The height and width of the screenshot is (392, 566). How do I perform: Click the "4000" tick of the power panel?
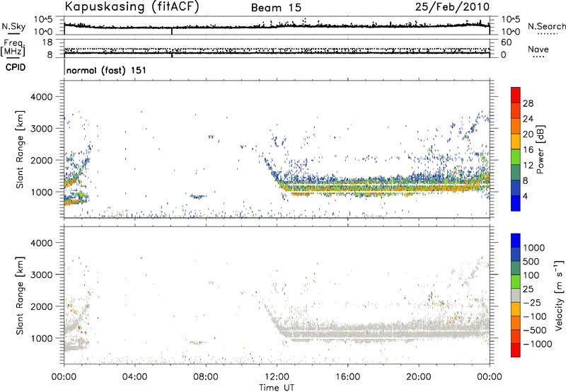(x=42, y=97)
